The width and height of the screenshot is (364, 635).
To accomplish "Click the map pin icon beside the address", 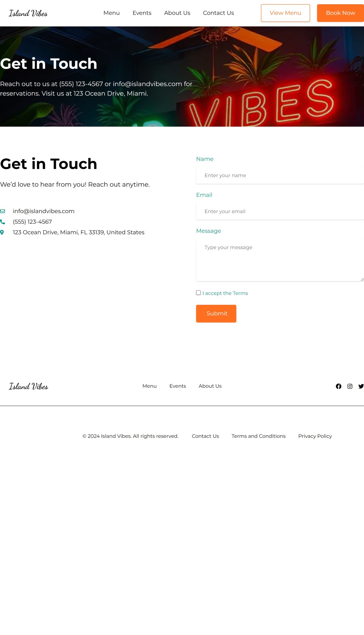I will [x=2, y=232].
